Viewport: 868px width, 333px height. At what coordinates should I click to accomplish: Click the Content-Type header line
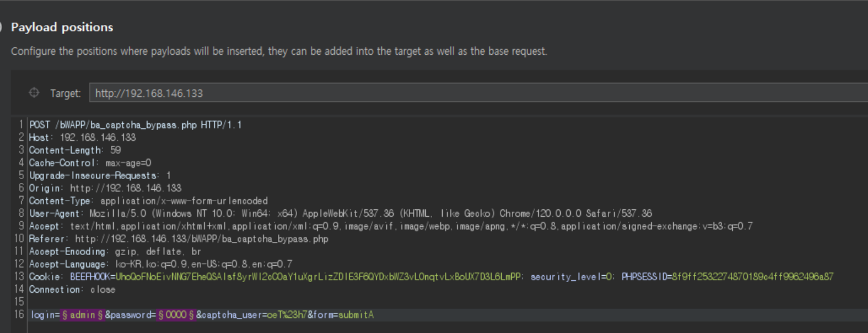[148, 201]
